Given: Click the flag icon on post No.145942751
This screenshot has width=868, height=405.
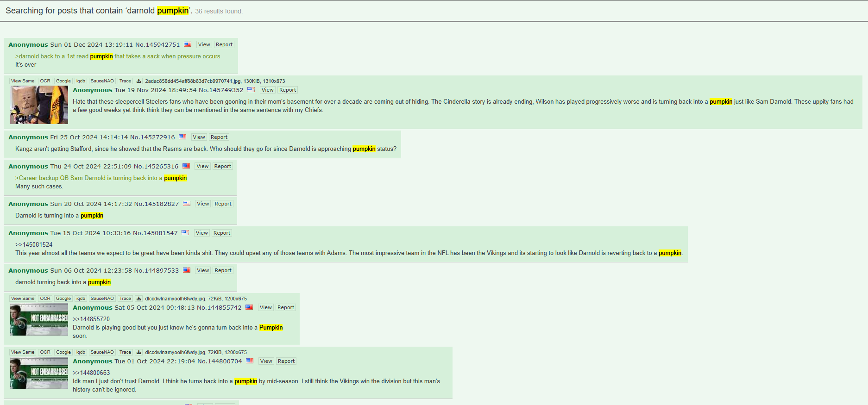Looking at the screenshot, I should point(188,44).
